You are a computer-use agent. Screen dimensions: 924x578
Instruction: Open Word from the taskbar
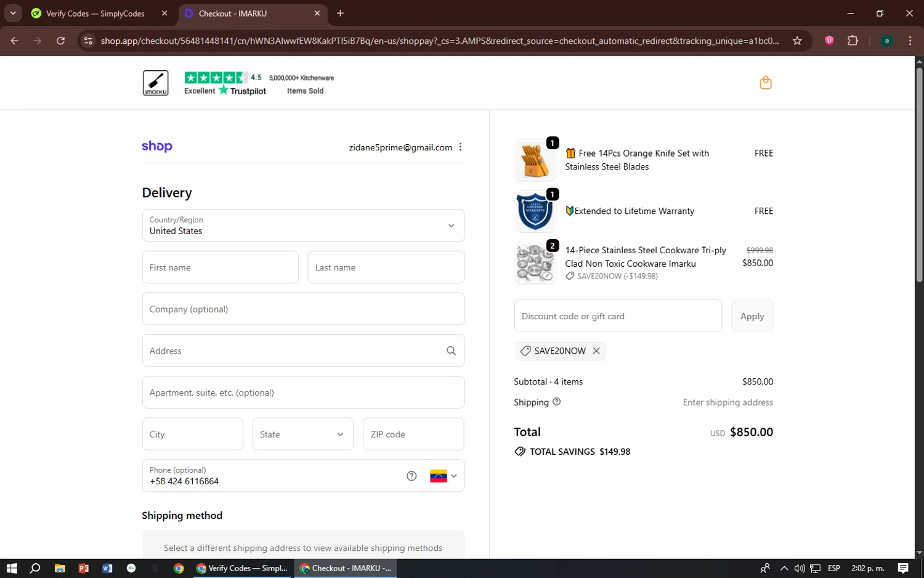[x=107, y=568]
